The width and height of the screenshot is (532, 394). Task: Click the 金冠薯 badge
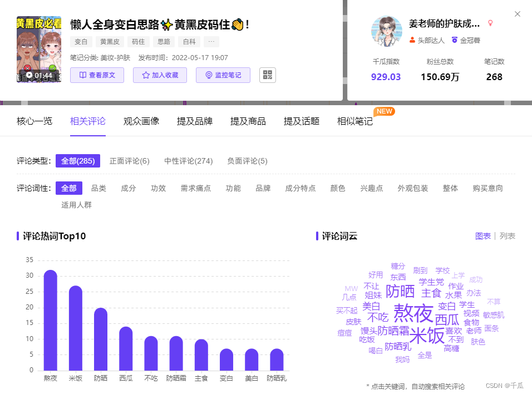pyautogui.click(x=466, y=41)
